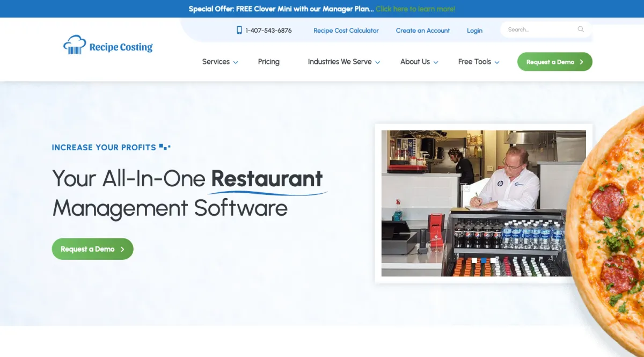
Task: Call the 1-407-543-6876 phone number link
Action: click(268, 31)
